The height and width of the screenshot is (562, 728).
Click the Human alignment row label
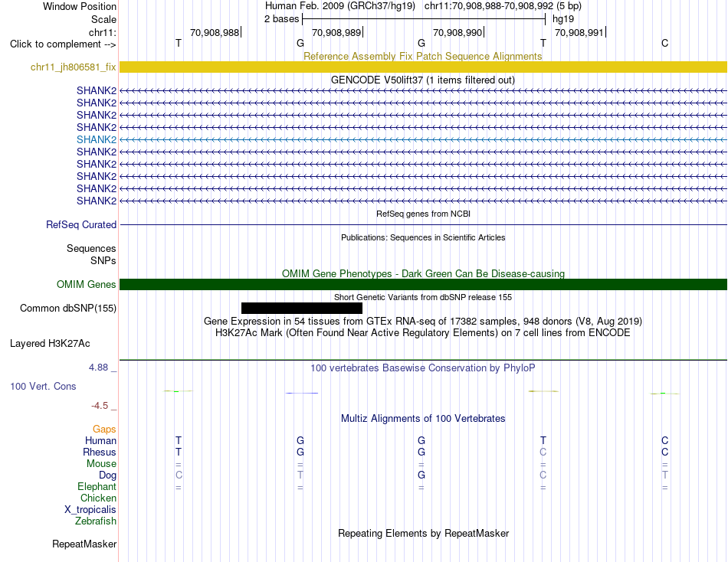click(100, 440)
